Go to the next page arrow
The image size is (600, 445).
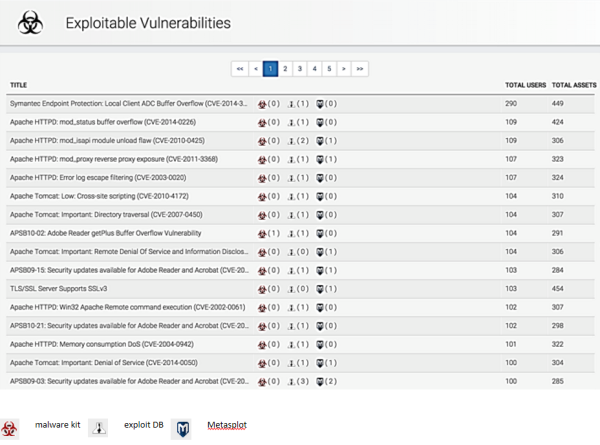[x=344, y=68]
